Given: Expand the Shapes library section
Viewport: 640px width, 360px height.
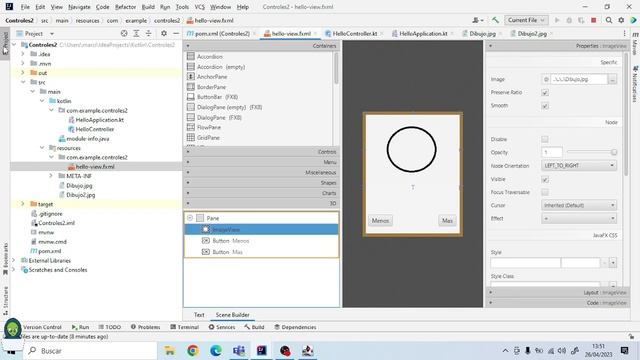Looking at the screenshot, I should (261, 182).
